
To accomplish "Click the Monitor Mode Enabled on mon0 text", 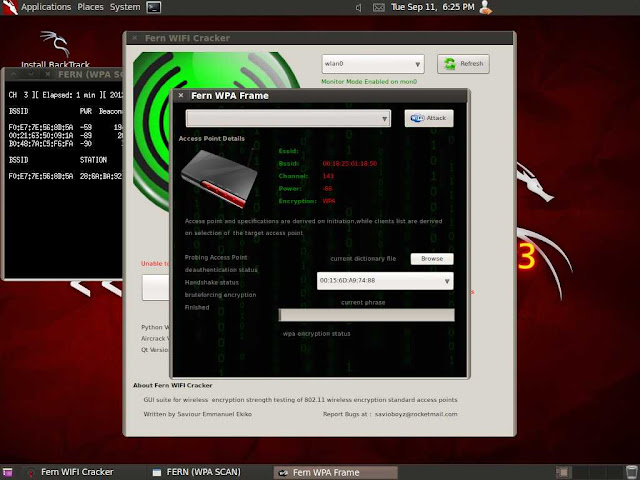I will pyautogui.click(x=369, y=82).
